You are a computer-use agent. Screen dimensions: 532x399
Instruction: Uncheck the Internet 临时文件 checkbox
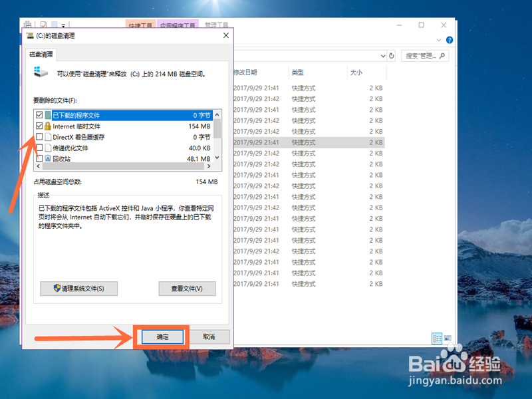pyautogui.click(x=39, y=126)
